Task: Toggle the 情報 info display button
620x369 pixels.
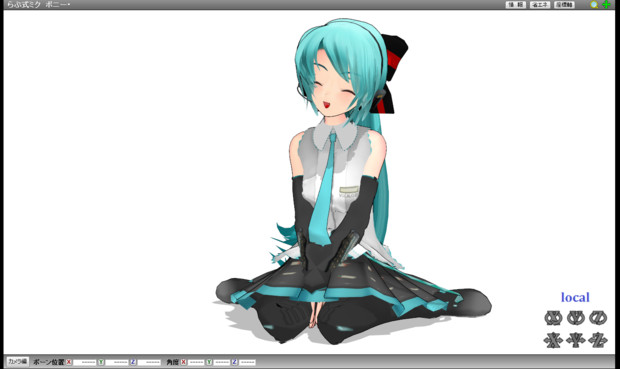Action: (x=516, y=5)
